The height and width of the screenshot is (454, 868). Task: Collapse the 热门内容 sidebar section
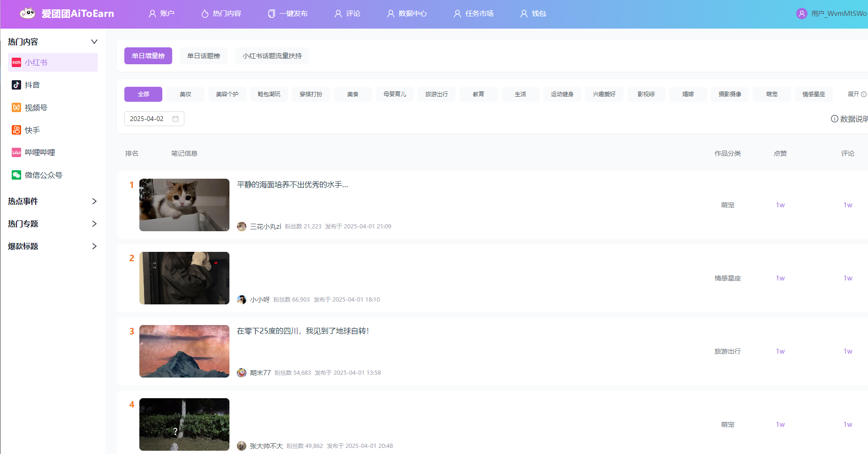(94, 42)
